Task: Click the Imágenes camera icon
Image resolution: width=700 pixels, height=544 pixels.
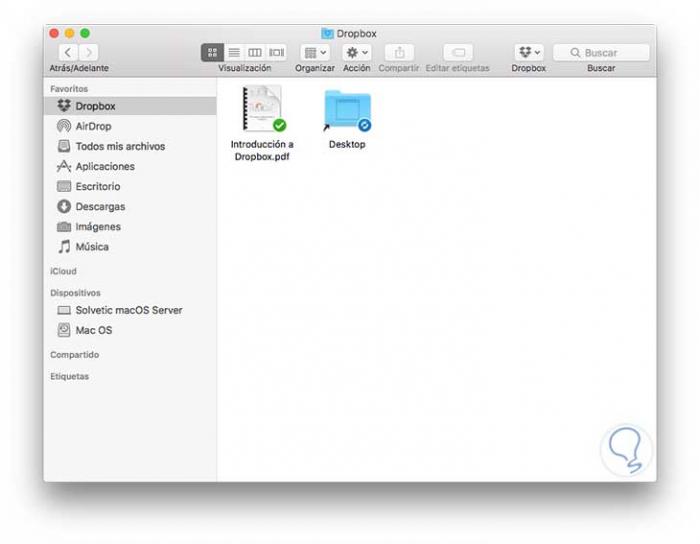Action: 64,227
